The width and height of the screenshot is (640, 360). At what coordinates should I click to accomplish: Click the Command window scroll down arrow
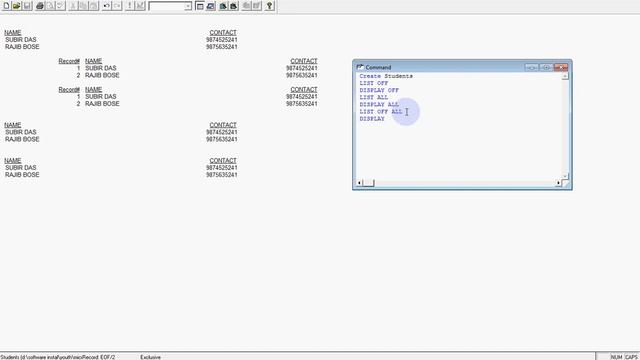coord(565,176)
